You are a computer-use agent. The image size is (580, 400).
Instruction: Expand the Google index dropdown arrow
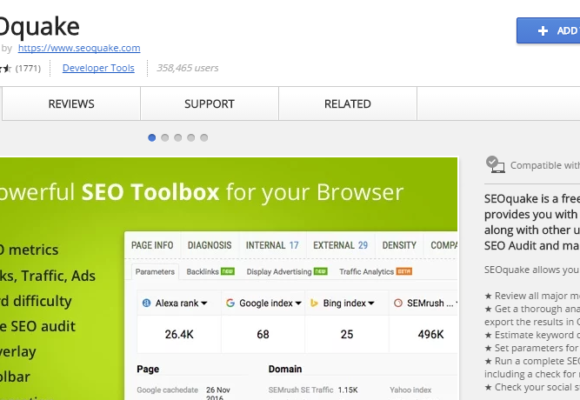point(298,303)
